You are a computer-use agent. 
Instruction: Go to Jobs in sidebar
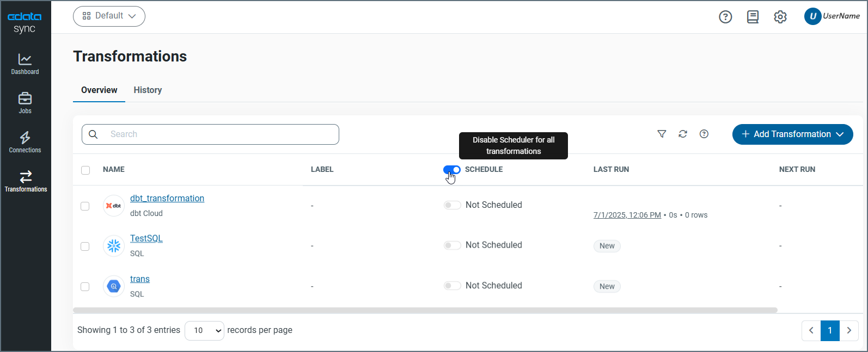pos(25,103)
